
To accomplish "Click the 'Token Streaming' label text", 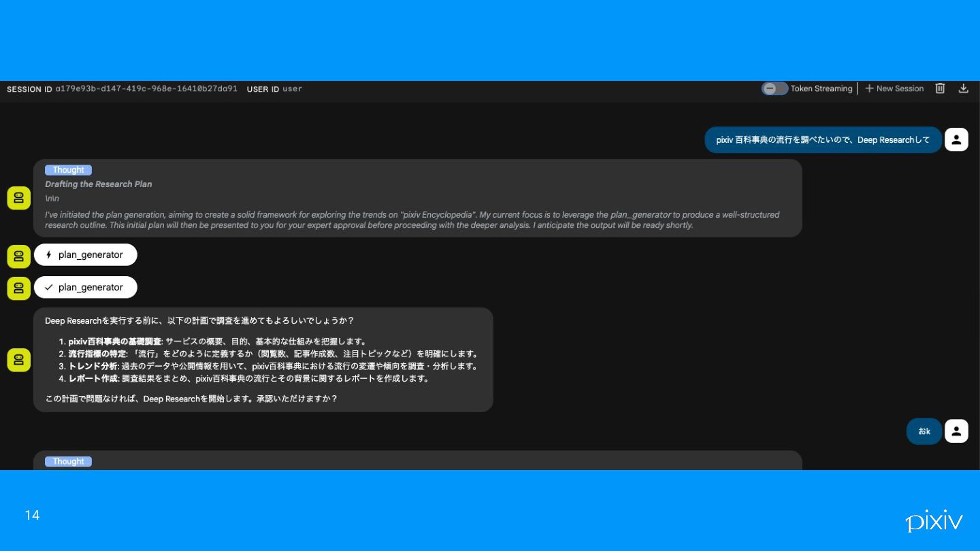I will [x=821, y=88].
